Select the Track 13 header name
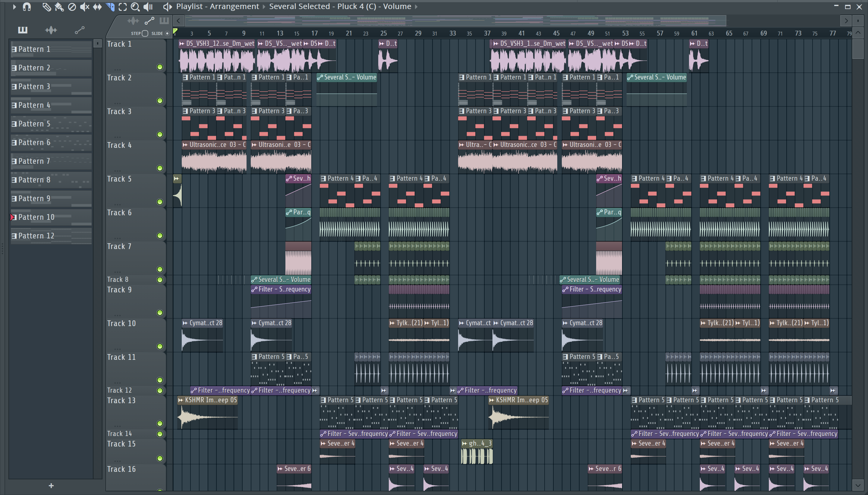868x495 pixels. tap(121, 400)
